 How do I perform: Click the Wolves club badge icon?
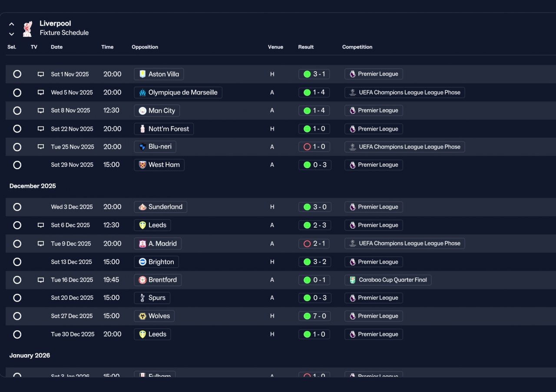point(142,316)
